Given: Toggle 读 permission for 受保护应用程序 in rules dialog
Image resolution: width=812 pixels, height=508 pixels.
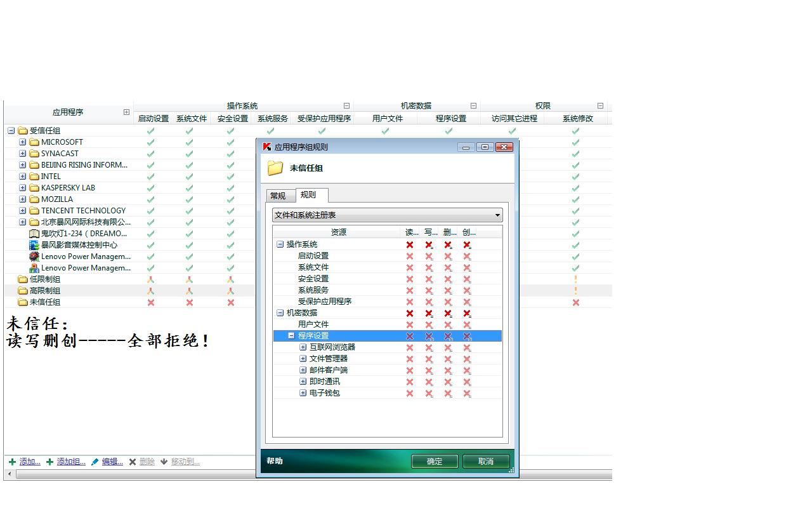Looking at the screenshot, I should 410,302.
